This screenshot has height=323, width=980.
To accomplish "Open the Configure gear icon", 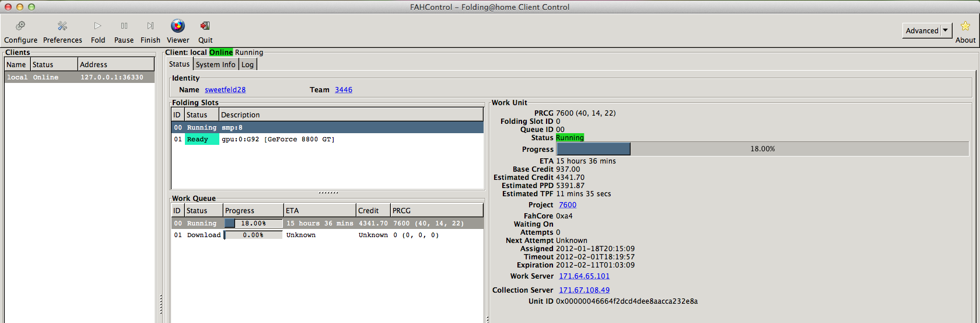I will [20, 26].
